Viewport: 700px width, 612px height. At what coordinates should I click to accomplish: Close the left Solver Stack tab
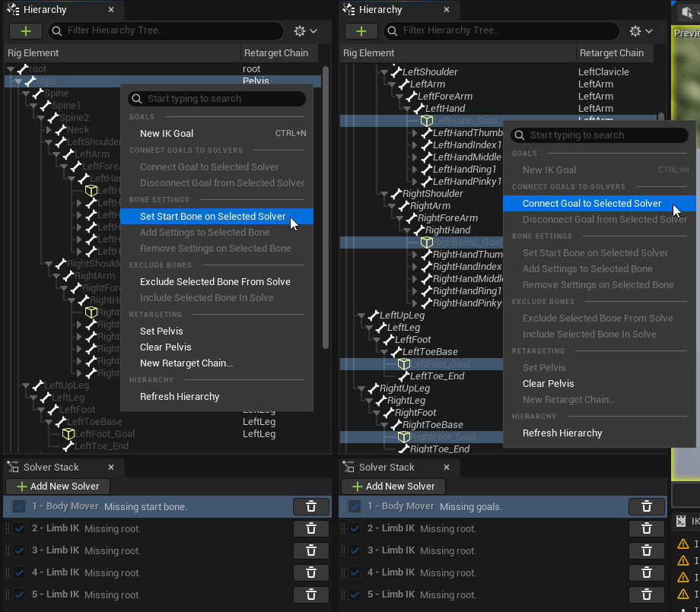coord(111,467)
